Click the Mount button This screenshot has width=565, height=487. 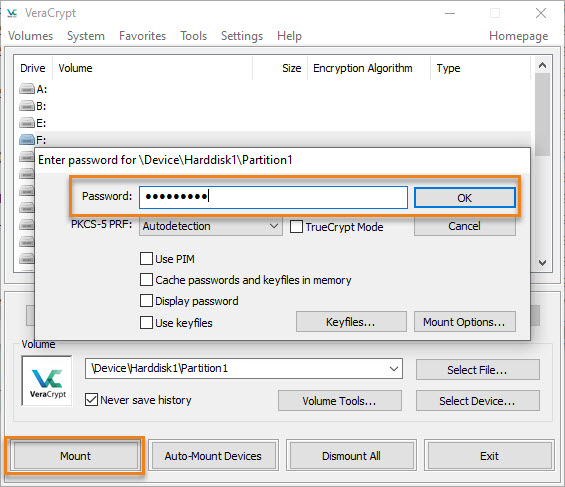pos(75,456)
